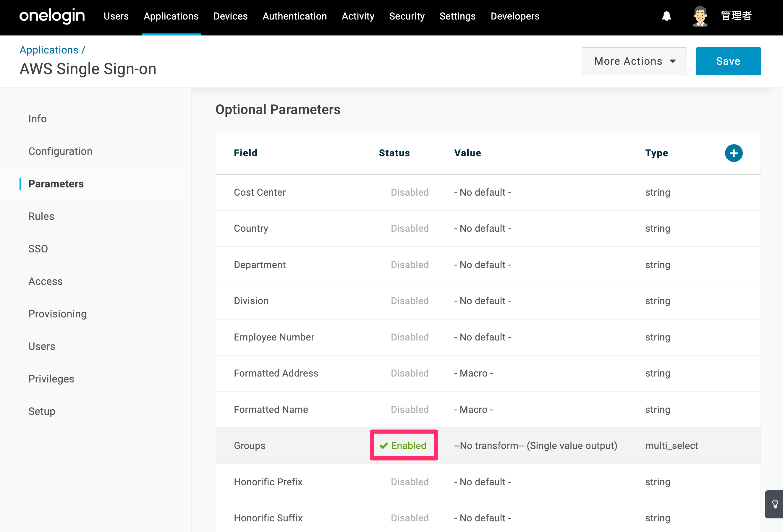Click the Disabled status for Formatted Name
Image resolution: width=783 pixels, height=532 pixels.
410,410
